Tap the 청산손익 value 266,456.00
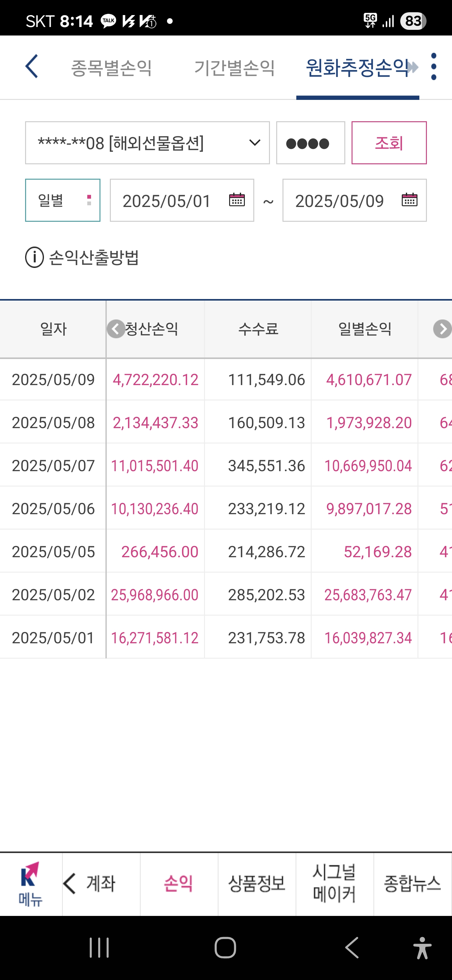The height and width of the screenshot is (980, 452). click(x=160, y=552)
